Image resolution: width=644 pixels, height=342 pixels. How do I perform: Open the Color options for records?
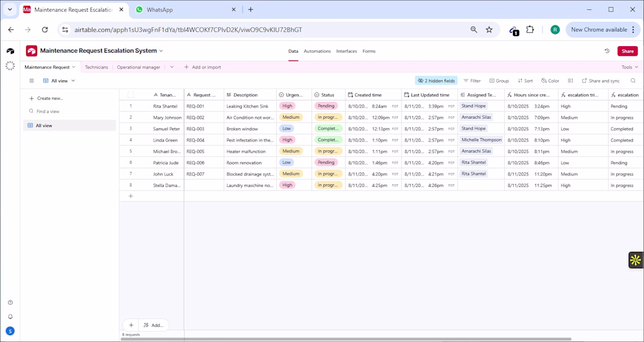click(550, 81)
